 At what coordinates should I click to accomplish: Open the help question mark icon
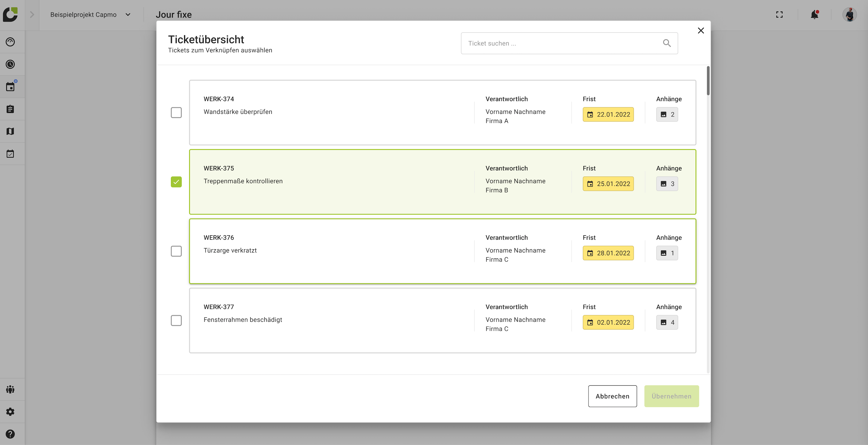(x=10, y=434)
